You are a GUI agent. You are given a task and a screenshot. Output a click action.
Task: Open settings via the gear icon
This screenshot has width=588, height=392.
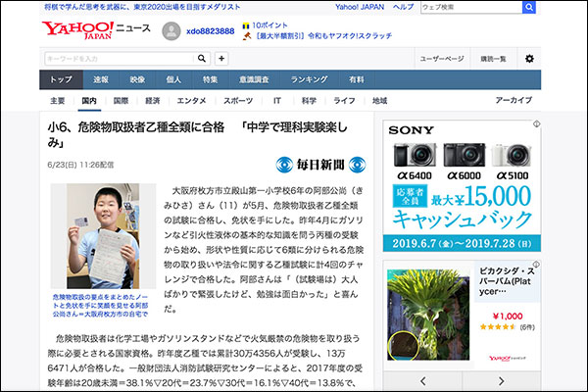(x=529, y=59)
